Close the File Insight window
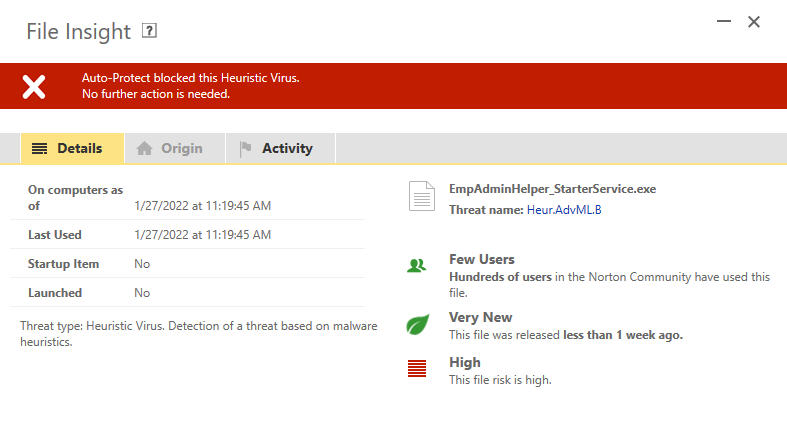787x443 pixels. tap(754, 22)
